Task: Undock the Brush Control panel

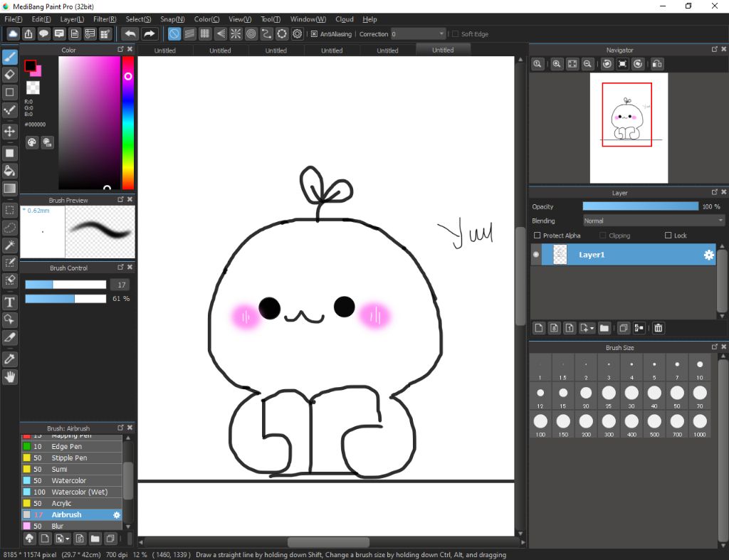Action: [x=120, y=268]
